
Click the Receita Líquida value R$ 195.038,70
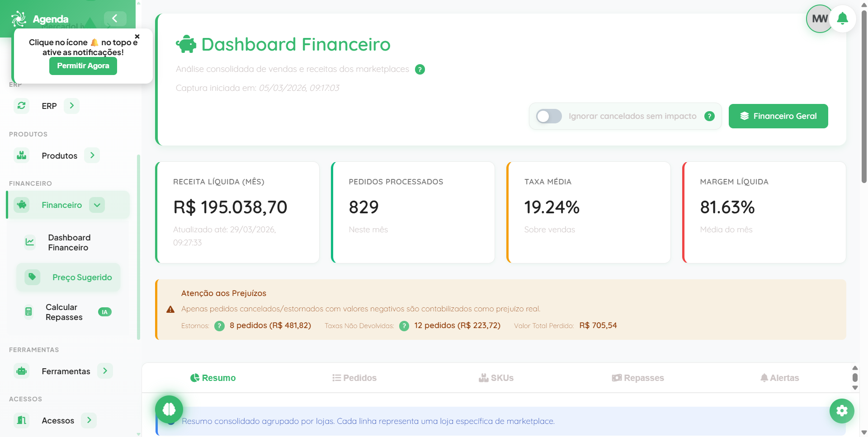(x=230, y=207)
